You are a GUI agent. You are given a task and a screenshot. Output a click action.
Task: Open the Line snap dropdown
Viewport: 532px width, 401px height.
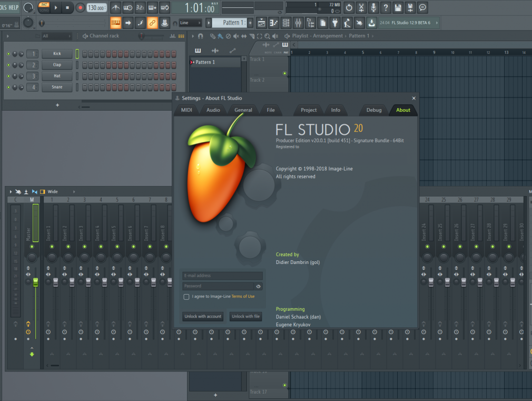(190, 23)
